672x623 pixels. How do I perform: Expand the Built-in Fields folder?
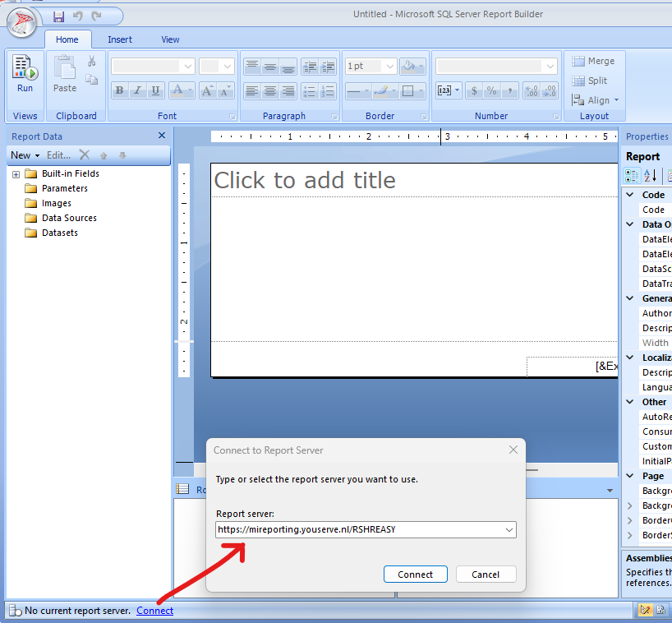16,174
